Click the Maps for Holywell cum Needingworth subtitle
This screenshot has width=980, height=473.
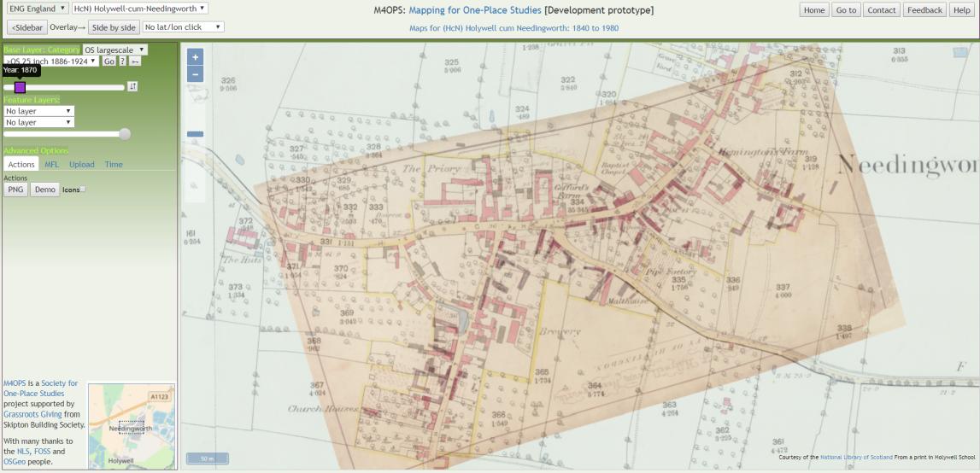pyautogui.click(x=513, y=28)
